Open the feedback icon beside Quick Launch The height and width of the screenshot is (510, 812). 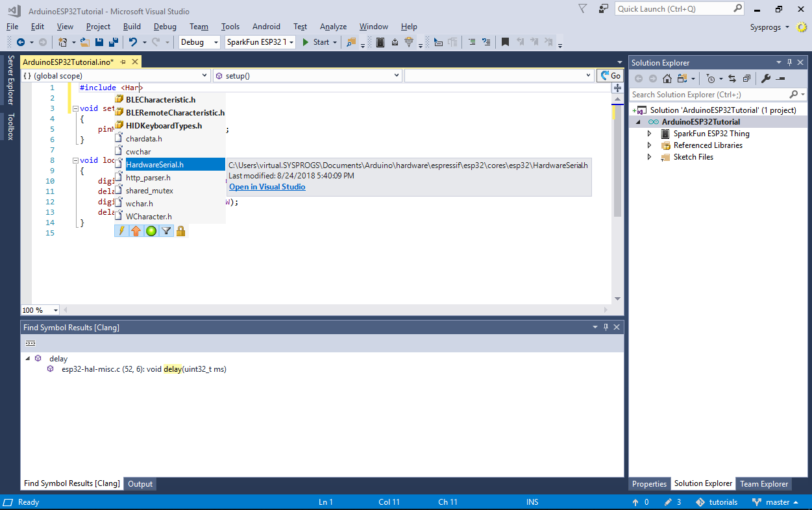tap(604, 9)
